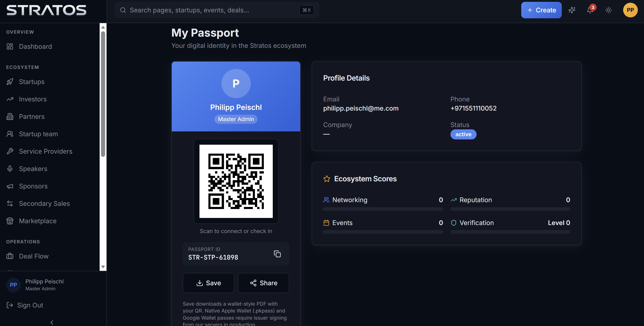
Task: Open Service Providers menu item
Action: (50, 151)
